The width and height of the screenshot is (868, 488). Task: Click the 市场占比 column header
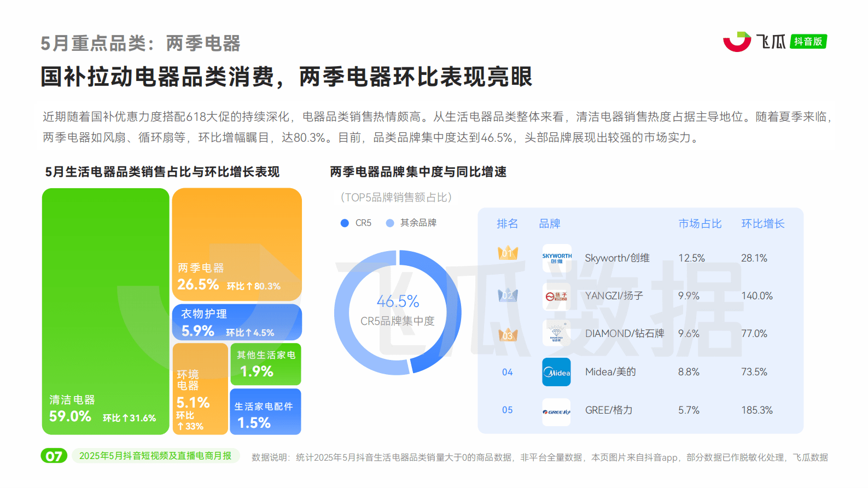[x=700, y=224]
